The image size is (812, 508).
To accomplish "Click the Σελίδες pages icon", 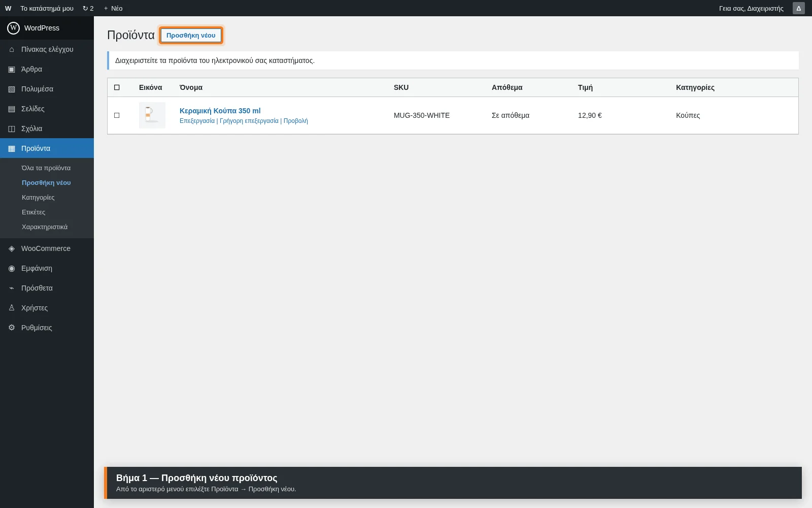I will pyautogui.click(x=12, y=109).
